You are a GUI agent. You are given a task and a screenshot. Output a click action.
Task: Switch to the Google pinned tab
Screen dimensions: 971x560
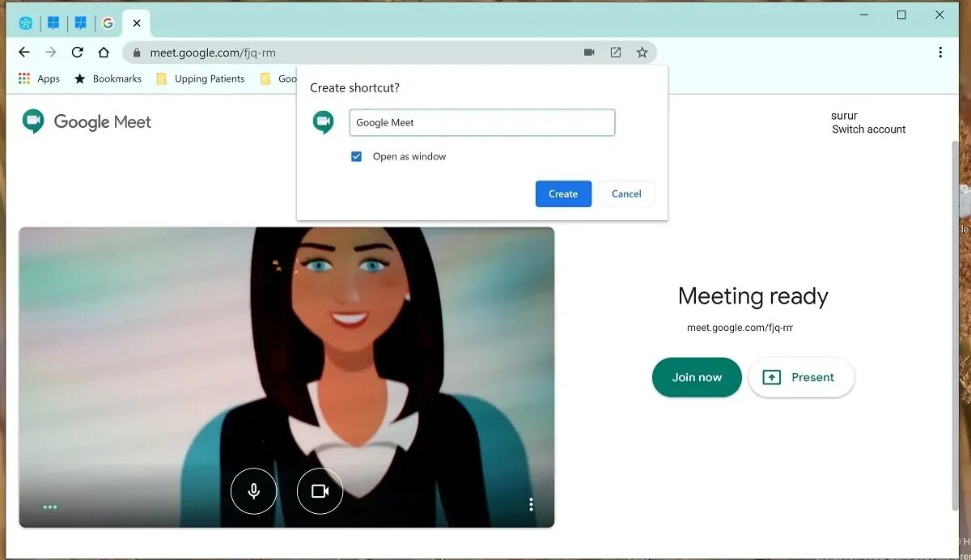click(108, 23)
